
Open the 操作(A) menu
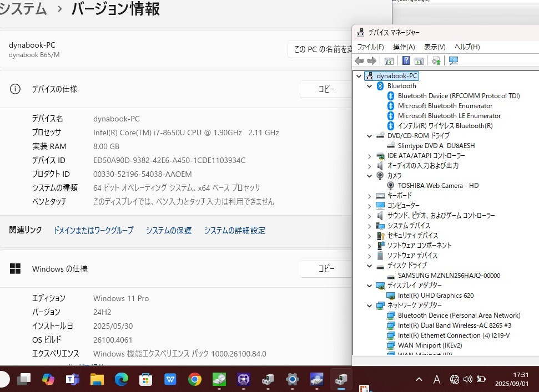point(404,47)
